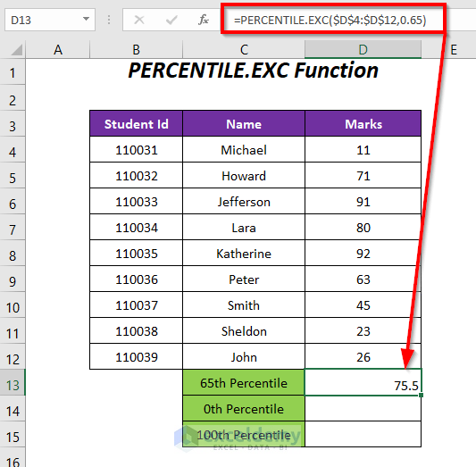Select the Lara name cell
The height and width of the screenshot is (467, 476).
(x=244, y=228)
